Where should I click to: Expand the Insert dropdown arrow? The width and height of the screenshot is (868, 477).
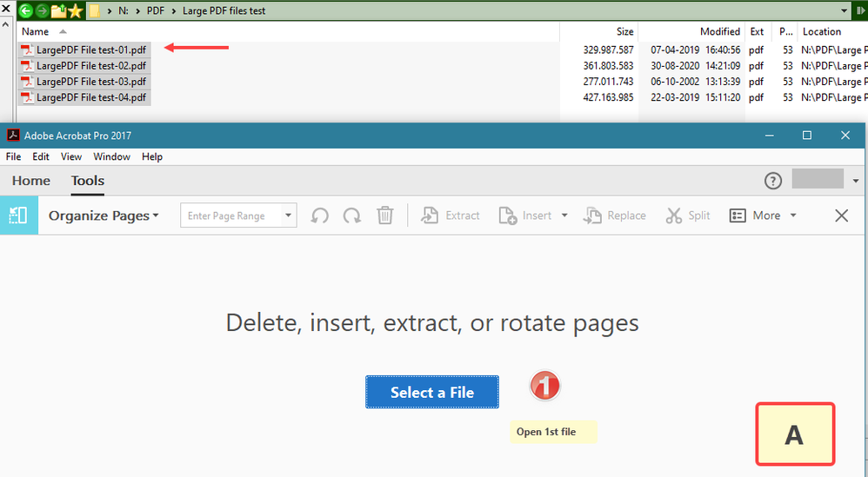[564, 215]
